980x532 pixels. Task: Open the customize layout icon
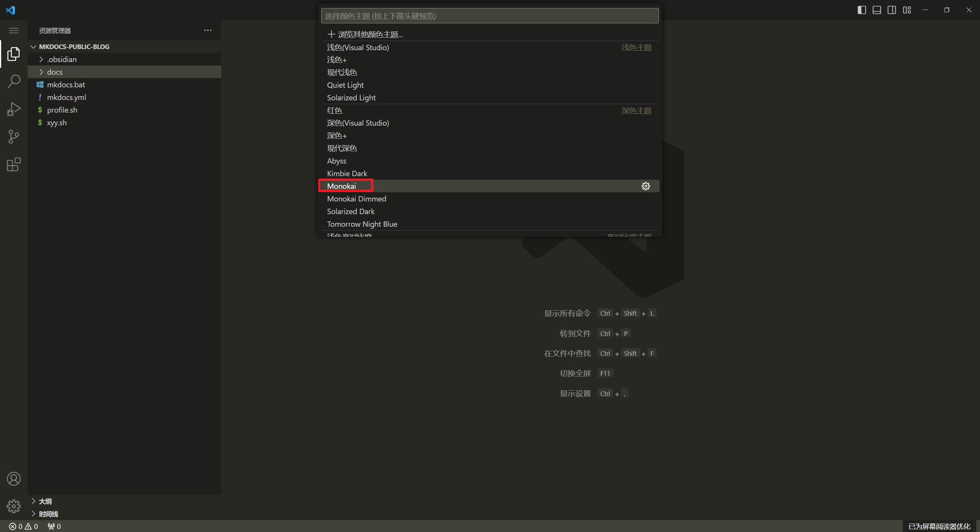pos(907,10)
